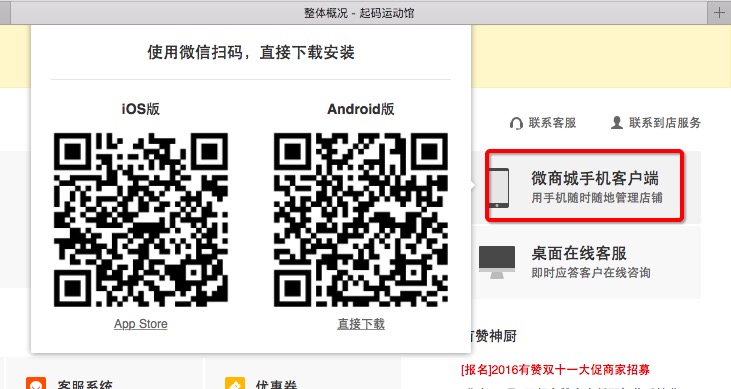Viewport: 731px width, 389px height.
Task: Click the 有赞神厨 heading
Action: 494,336
